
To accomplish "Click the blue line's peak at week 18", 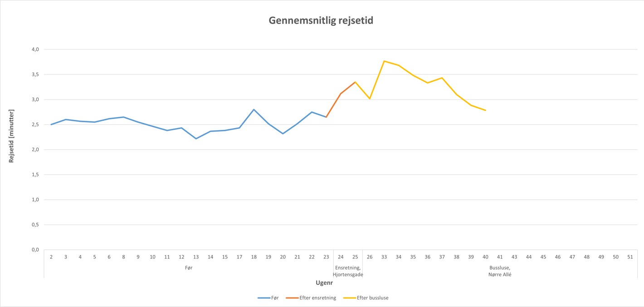I will (254, 109).
